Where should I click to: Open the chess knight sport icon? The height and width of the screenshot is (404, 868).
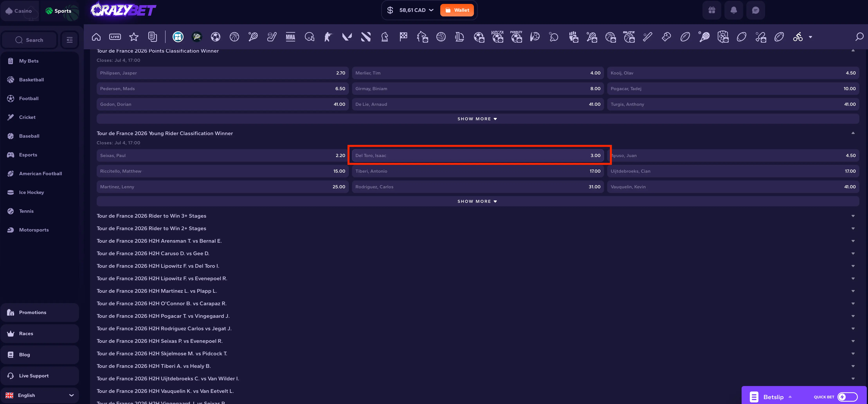click(x=384, y=37)
